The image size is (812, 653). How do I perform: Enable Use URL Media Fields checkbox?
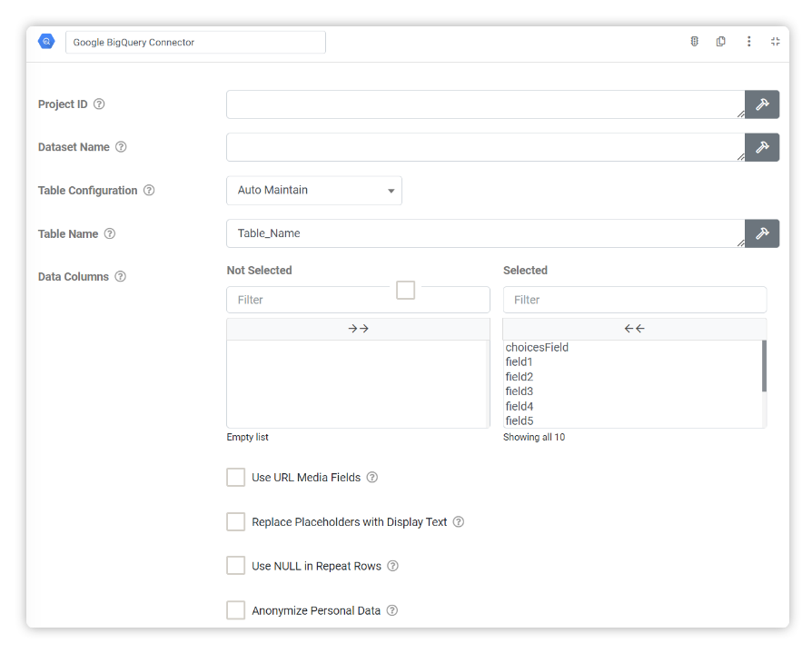click(235, 478)
